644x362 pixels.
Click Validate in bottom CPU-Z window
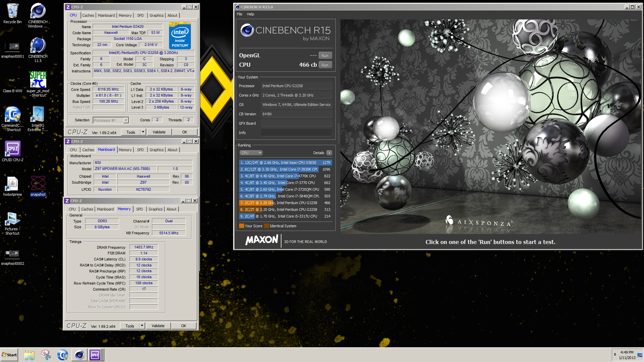coord(158,326)
